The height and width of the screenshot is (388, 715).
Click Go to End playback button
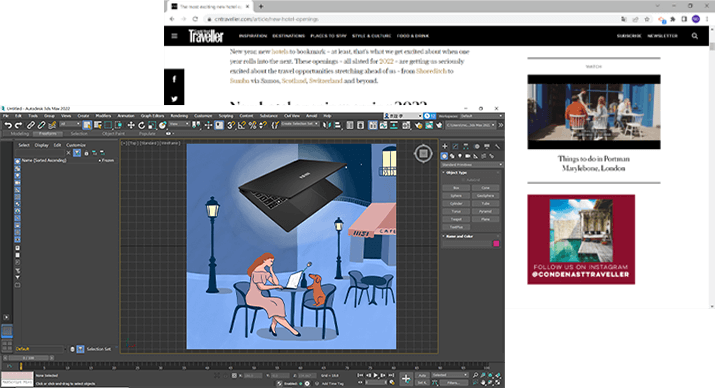[x=391, y=375]
